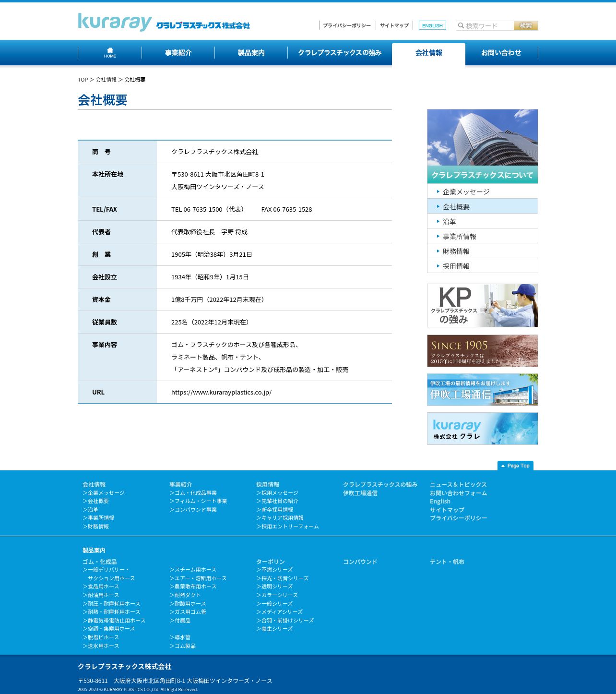This screenshot has width=616, height=694.
Task: Click the gold 検索 search button
Action: (x=526, y=25)
